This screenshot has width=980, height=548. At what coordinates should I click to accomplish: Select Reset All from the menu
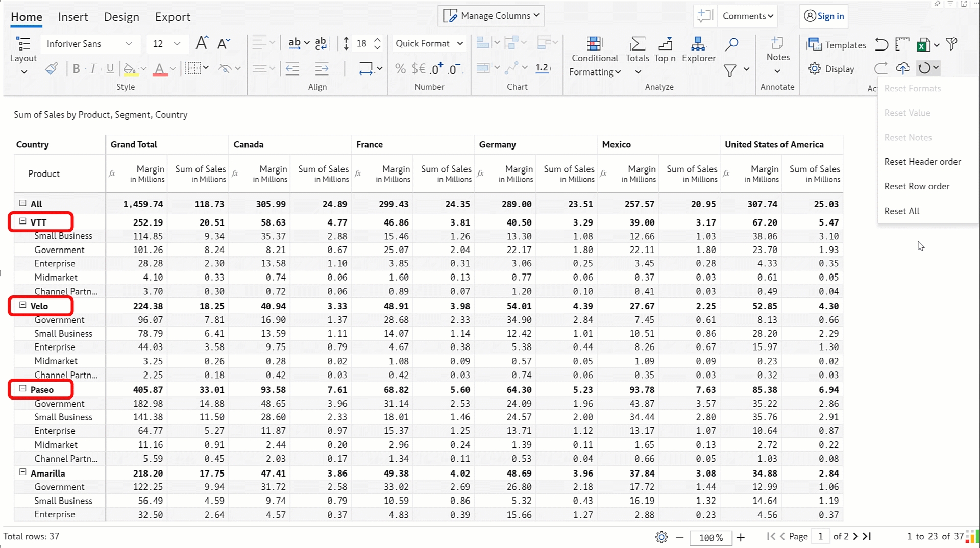point(901,211)
